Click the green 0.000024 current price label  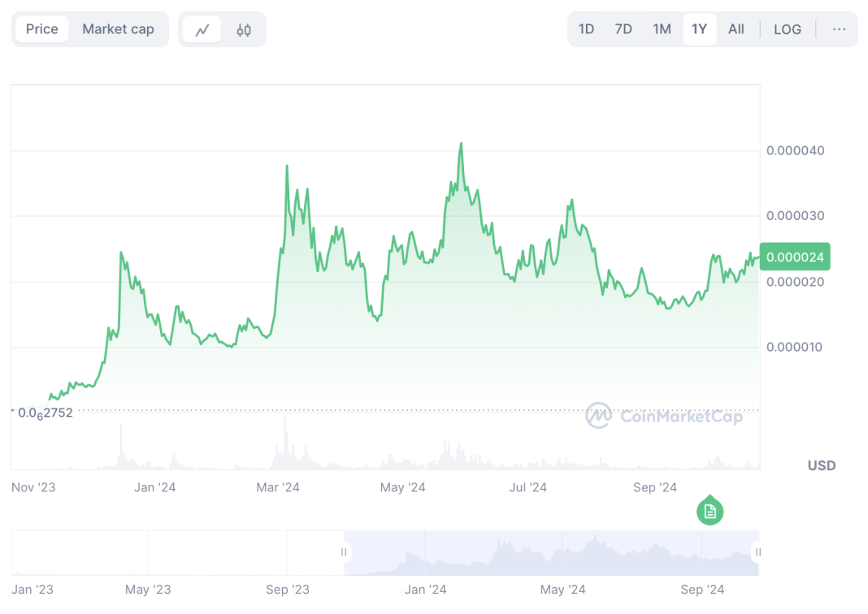pos(794,257)
